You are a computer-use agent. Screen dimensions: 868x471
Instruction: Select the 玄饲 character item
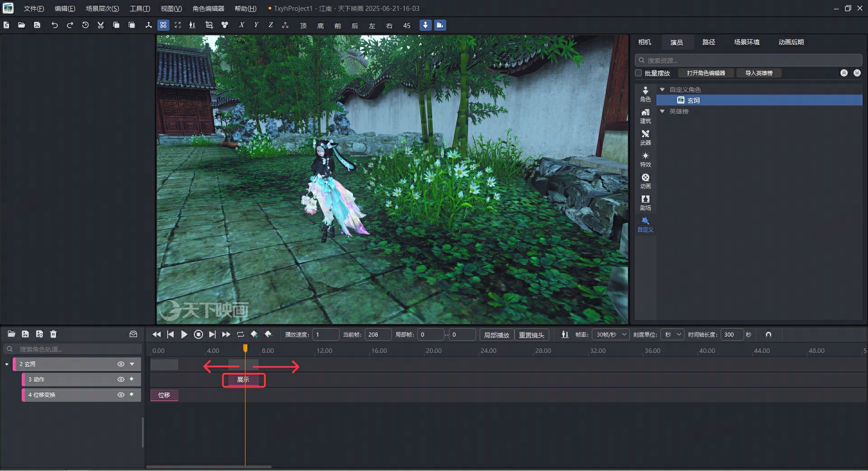(x=759, y=100)
